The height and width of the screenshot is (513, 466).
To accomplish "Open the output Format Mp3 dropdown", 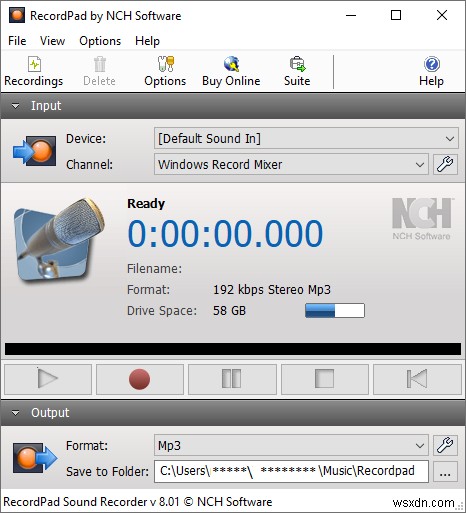I will coord(291,445).
